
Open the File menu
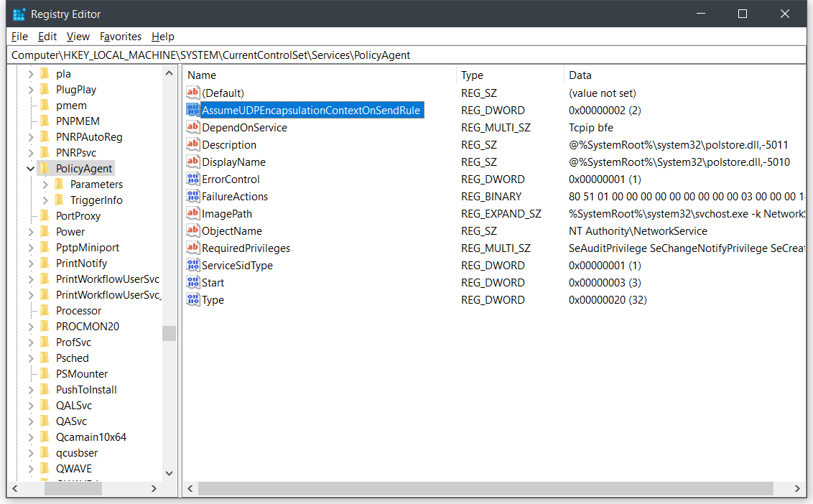(19, 37)
